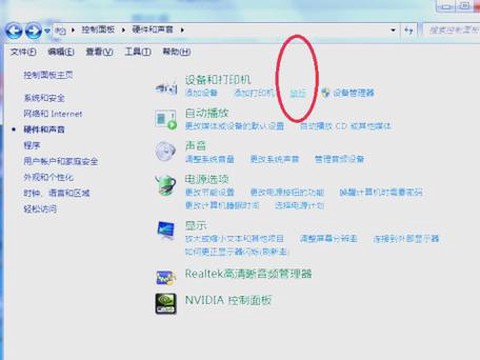This screenshot has width=480, height=360.
Task: Click the 自动播放 category icon
Action: [x=166, y=119]
